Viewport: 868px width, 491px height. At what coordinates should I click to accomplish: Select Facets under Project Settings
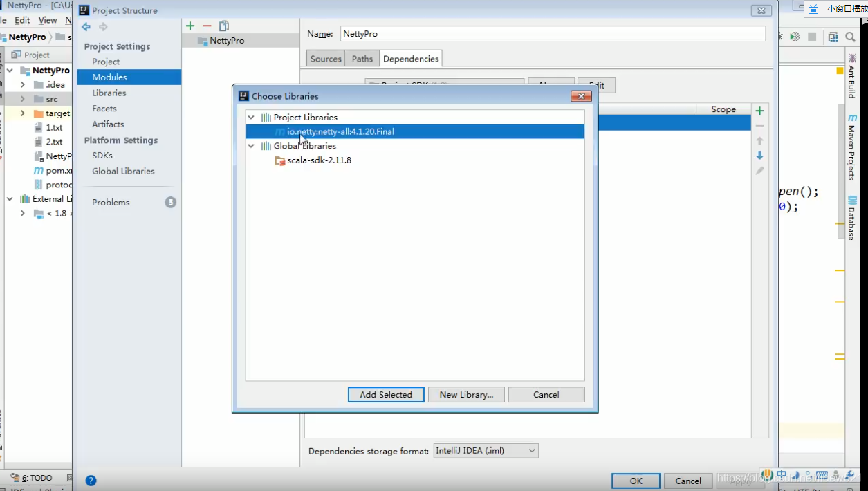(104, 109)
